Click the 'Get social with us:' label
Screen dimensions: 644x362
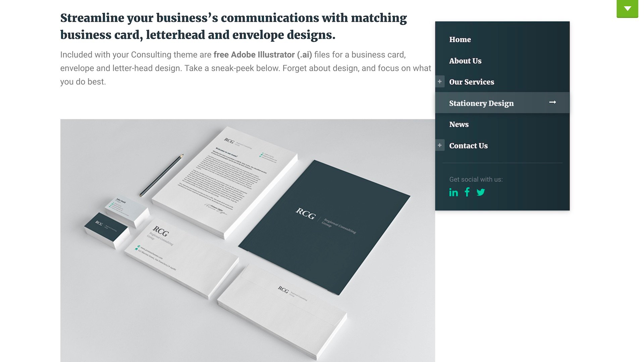476,179
